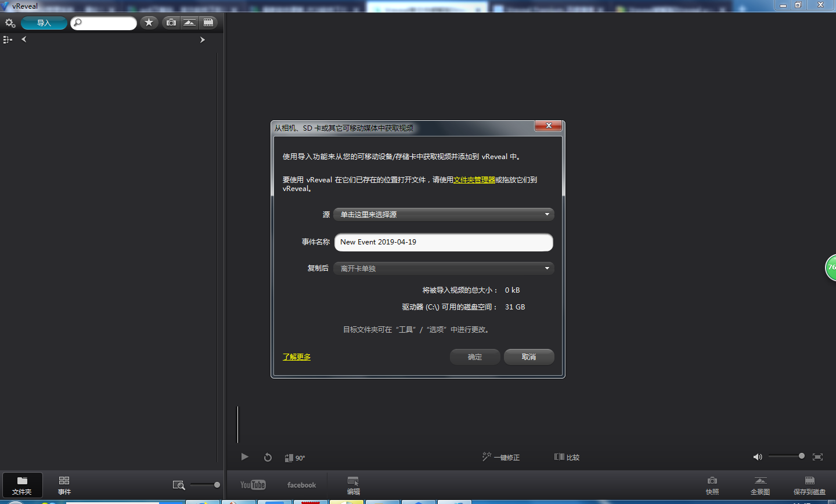Image resolution: width=836 pixels, height=504 pixels.
Task: Toggle fullscreen view
Action: click(x=817, y=457)
